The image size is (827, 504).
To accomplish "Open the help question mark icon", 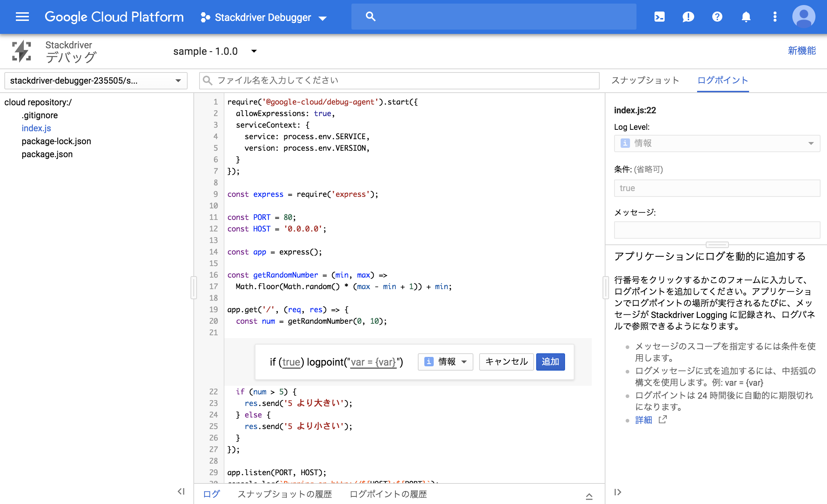I will click(717, 17).
